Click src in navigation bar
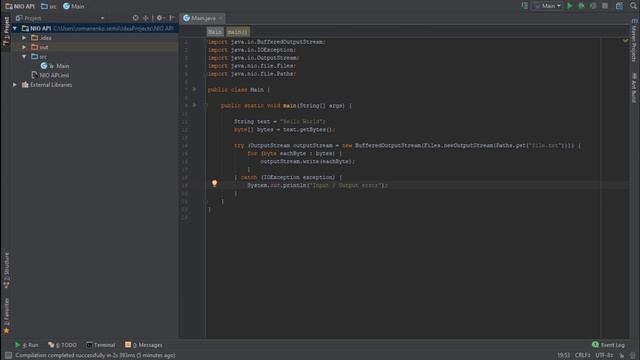Image resolution: width=640 pixels, height=360 pixels. pos(49,6)
